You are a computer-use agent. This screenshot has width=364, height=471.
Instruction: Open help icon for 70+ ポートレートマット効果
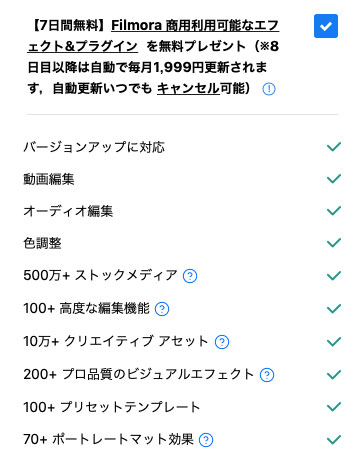[206, 440]
